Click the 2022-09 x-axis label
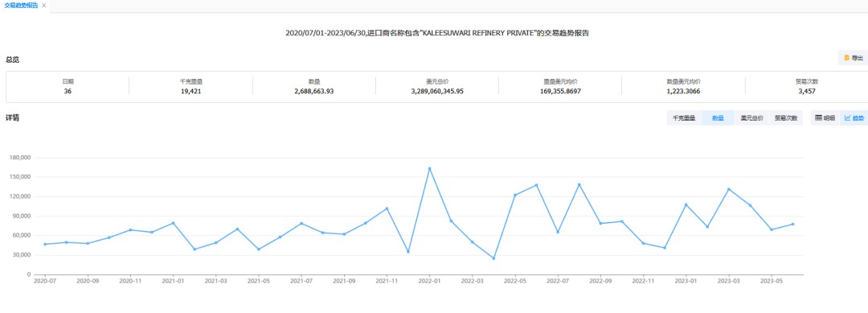868x313 pixels. pyautogui.click(x=600, y=281)
